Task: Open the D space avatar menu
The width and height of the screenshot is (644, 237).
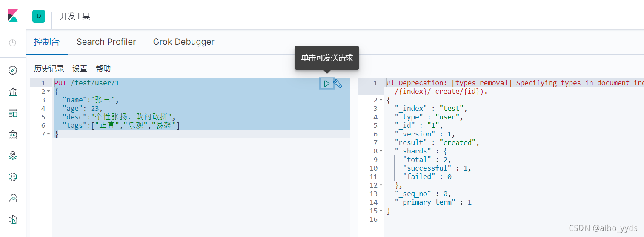Action: click(39, 16)
